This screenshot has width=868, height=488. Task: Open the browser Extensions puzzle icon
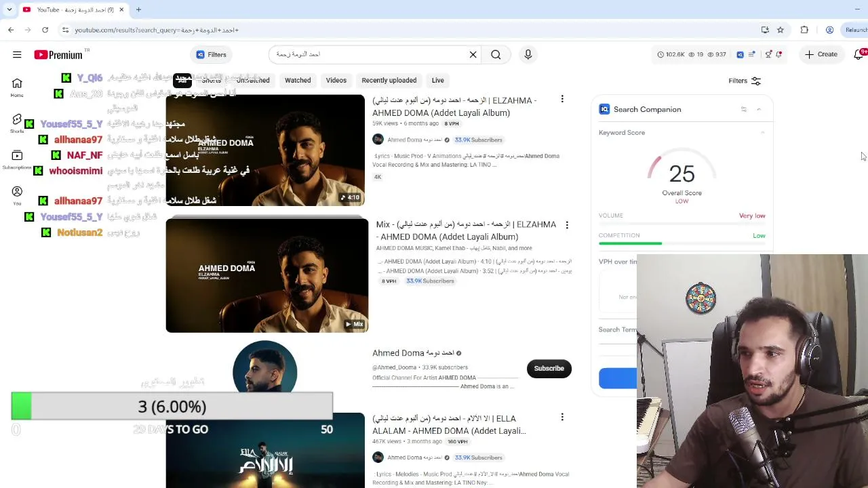click(x=804, y=30)
